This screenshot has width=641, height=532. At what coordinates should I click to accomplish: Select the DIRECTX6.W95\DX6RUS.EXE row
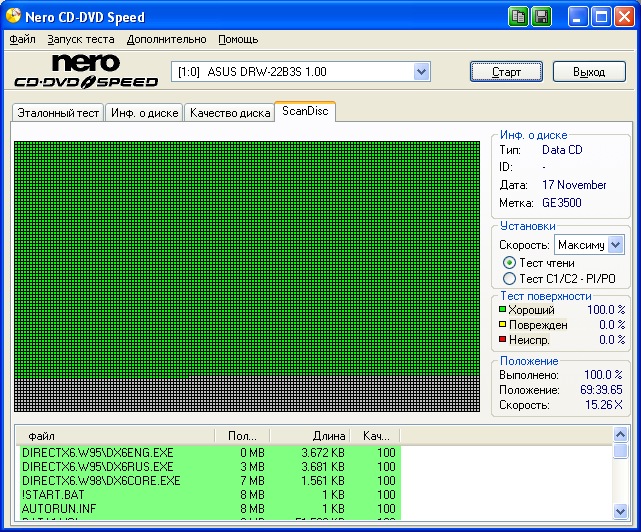tap(210, 467)
